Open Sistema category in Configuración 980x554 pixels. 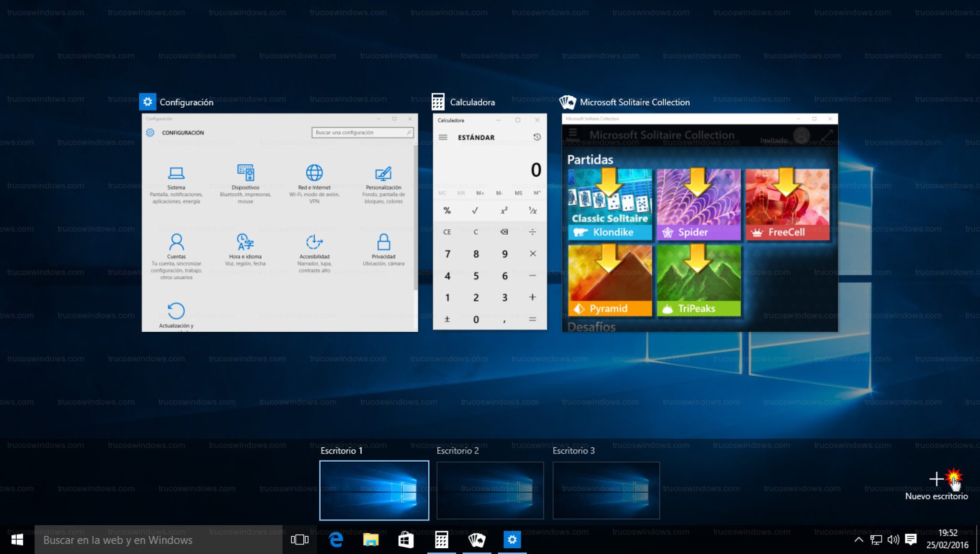[x=177, y=178]
